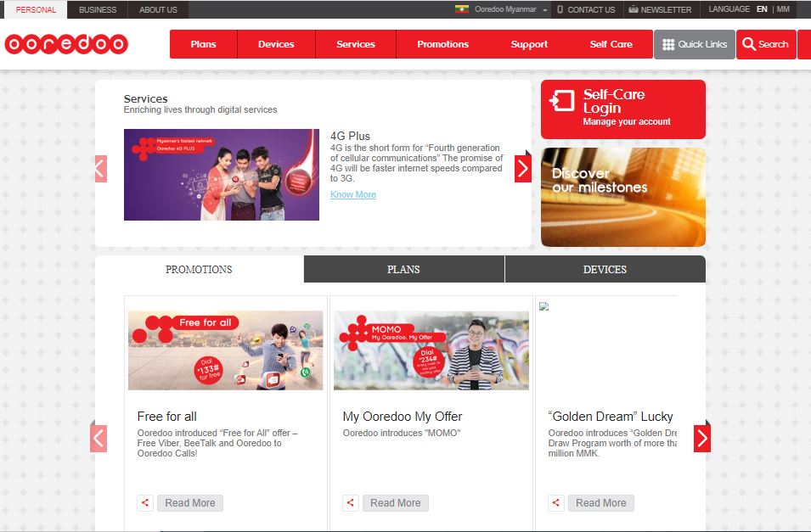Screen dimensions: 811x532
Task: Click the Newsletter envelope icon
Action: [633, 9]
